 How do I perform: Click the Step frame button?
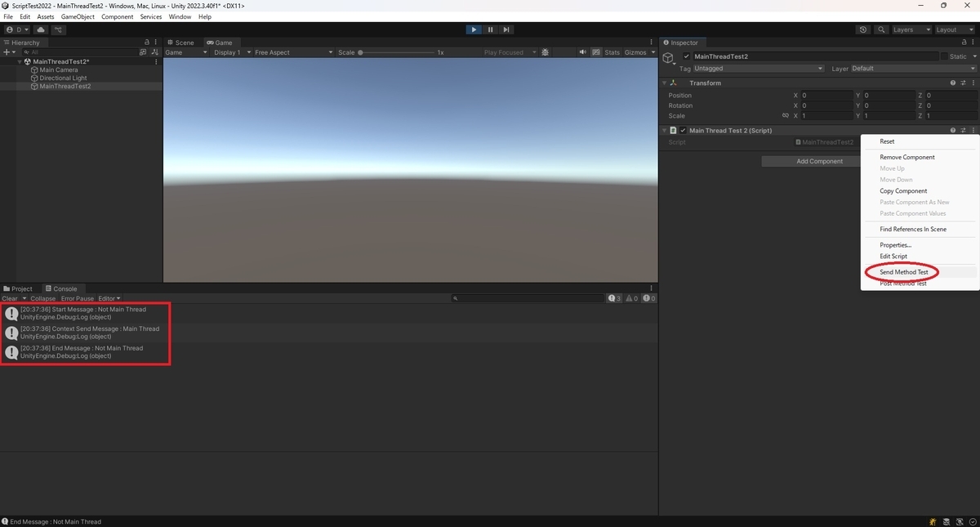tap(506, 29)
